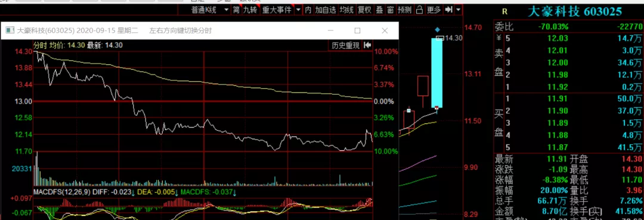The width and height of the screenshot is (644, 220).
Task: Click the 委比 label
Action: [x=504, y=27]
